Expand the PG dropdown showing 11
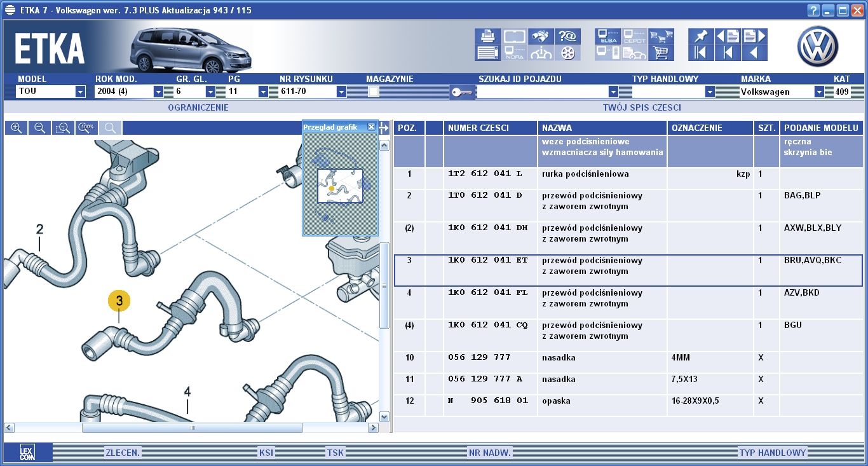This screenshot has height=466, width=868. 263,92
